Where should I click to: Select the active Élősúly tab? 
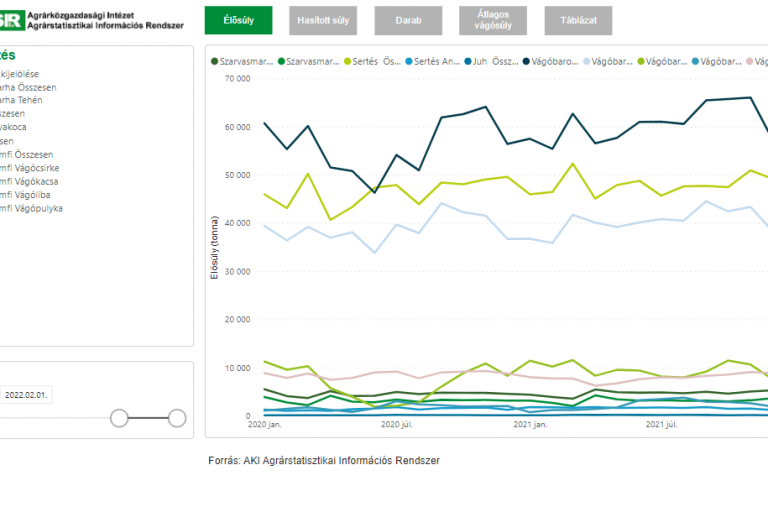pos(238,20)
